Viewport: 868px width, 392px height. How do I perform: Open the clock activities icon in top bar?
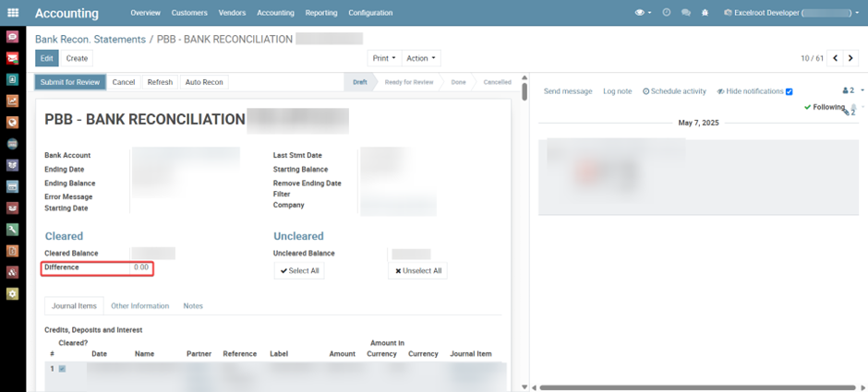click(x=667, y=12)
